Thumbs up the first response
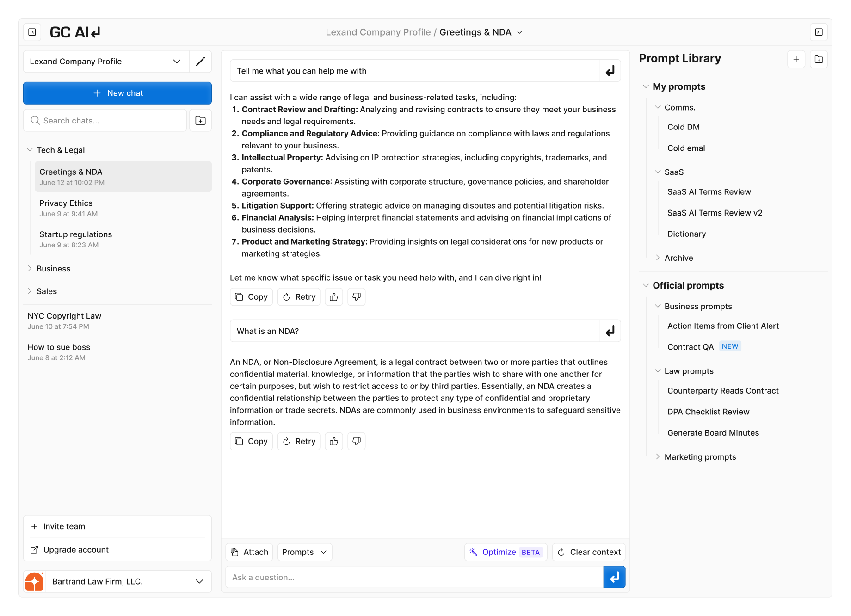 (x=334, y=297)
